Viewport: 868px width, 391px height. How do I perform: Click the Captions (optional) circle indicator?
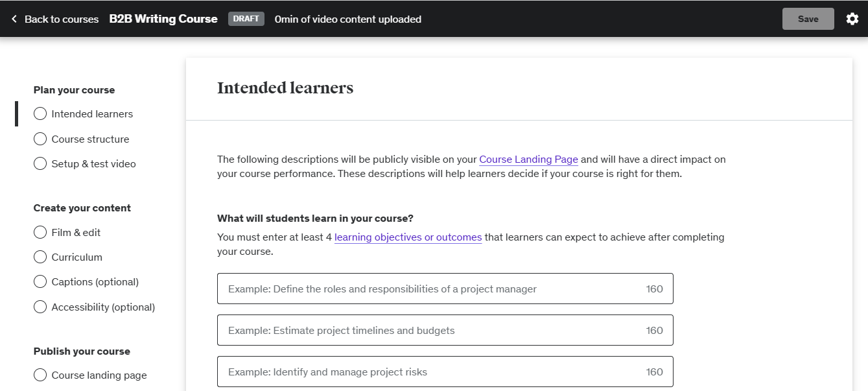[40, 282]
